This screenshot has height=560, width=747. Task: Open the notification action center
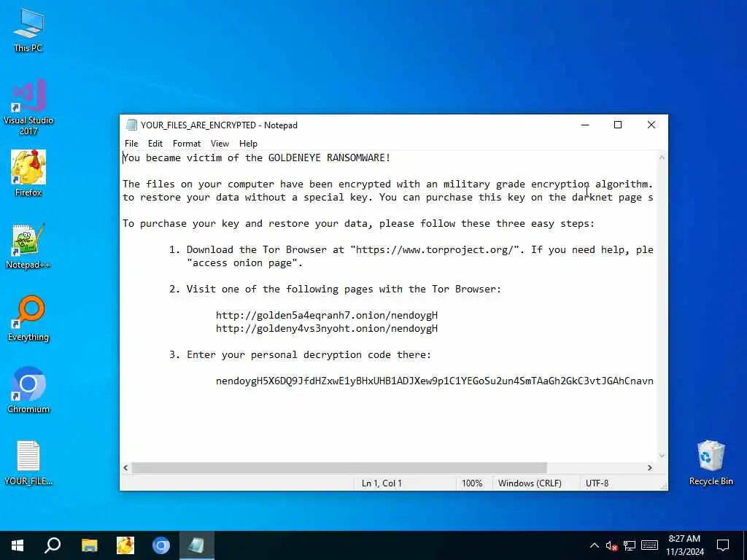(723, 545)
